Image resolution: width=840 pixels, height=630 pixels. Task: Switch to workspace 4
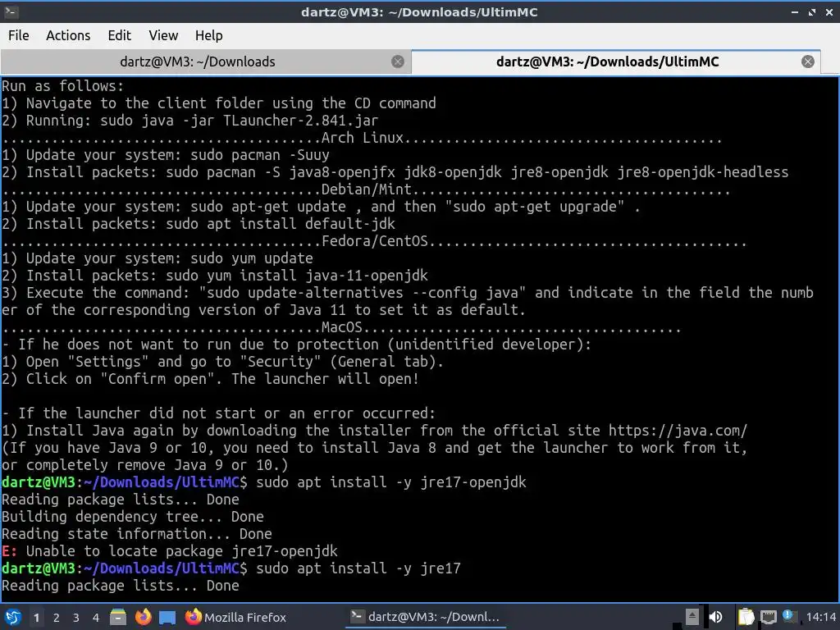pyautogui.click(x=96, y=618)
